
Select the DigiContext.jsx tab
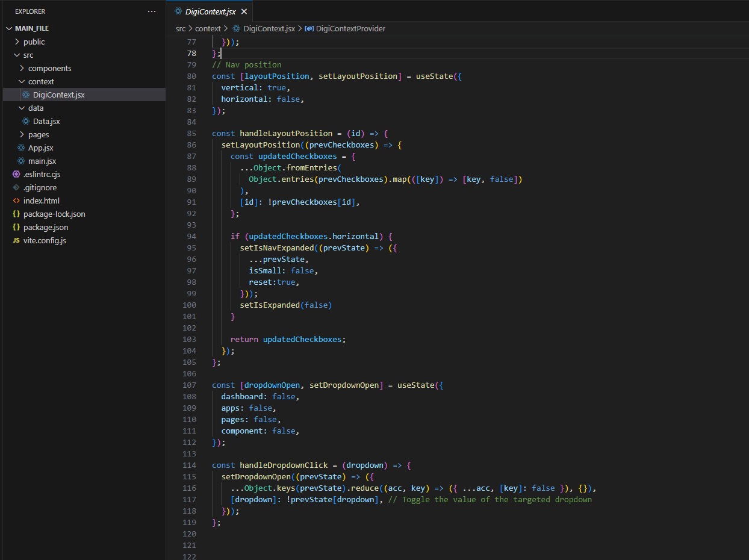(x=210, y=11)
